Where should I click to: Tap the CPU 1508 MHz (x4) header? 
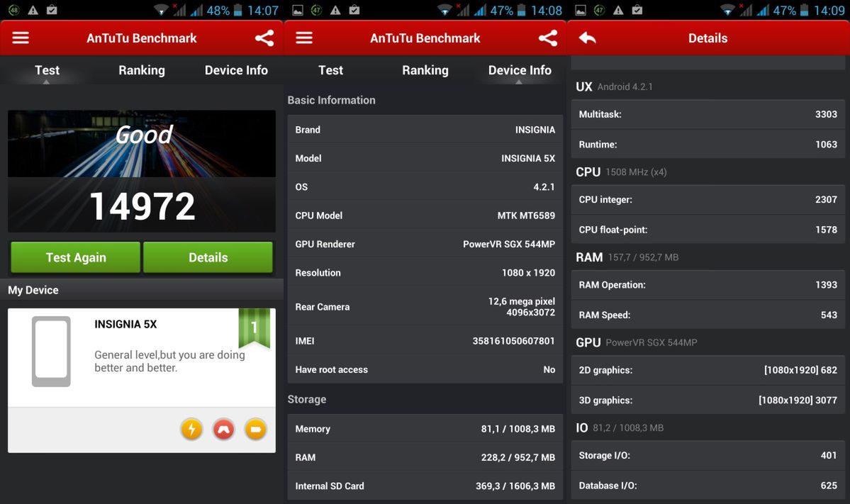tap(621, 172)
